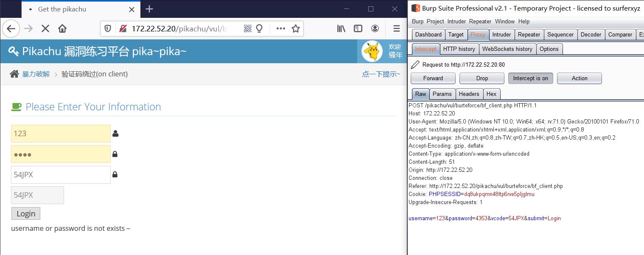The image size is (644, 255).
Task: Open the Burp menu
Action: click(418, 21)
